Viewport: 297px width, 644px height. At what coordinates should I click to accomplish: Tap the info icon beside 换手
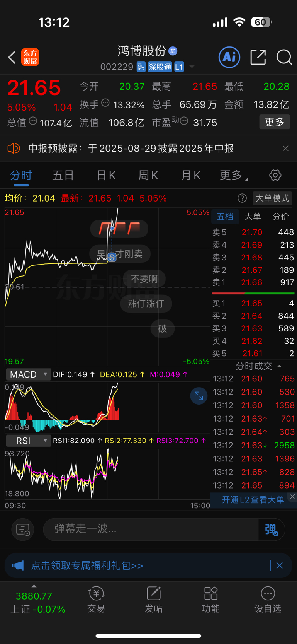tap(105, 103)
